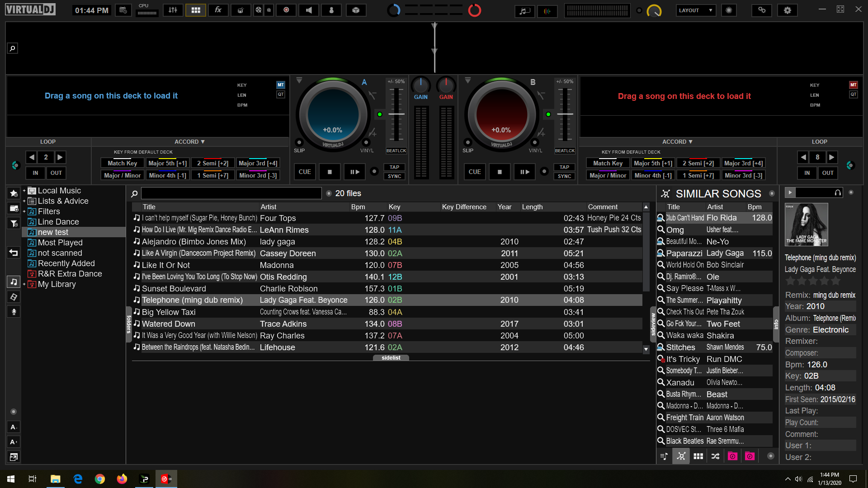Click loop OUT button on deck A

pyautogui.click(x=56, y=173)
